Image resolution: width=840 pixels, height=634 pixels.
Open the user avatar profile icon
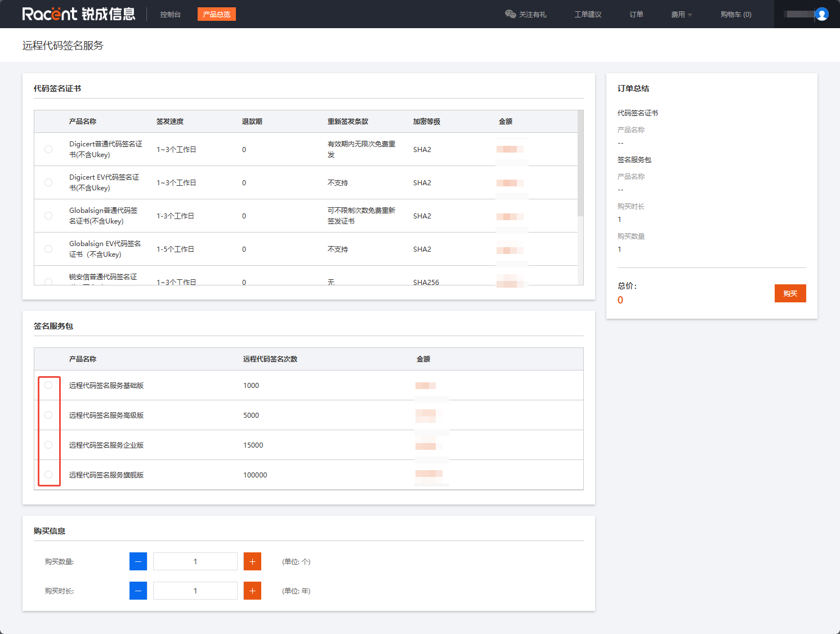(821, 14)
